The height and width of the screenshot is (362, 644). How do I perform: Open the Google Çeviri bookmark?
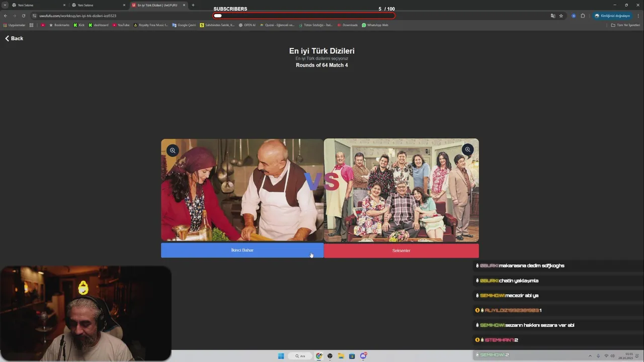tap(184, 25)
